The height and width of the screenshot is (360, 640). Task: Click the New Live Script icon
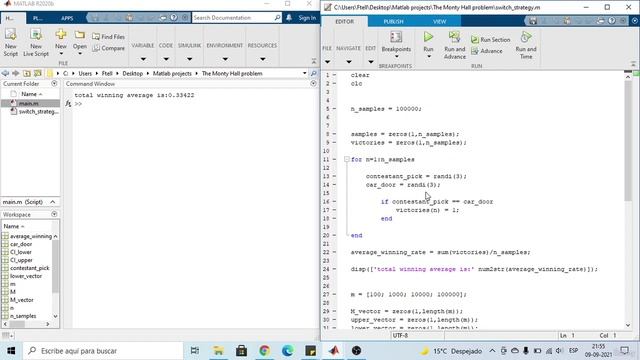click(x=36, y=35)
